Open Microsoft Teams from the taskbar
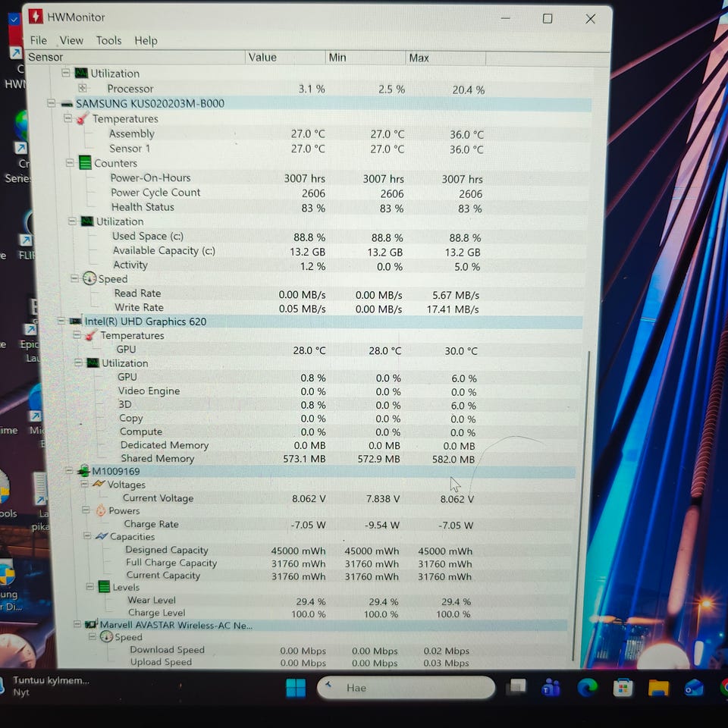 point(551,688)
